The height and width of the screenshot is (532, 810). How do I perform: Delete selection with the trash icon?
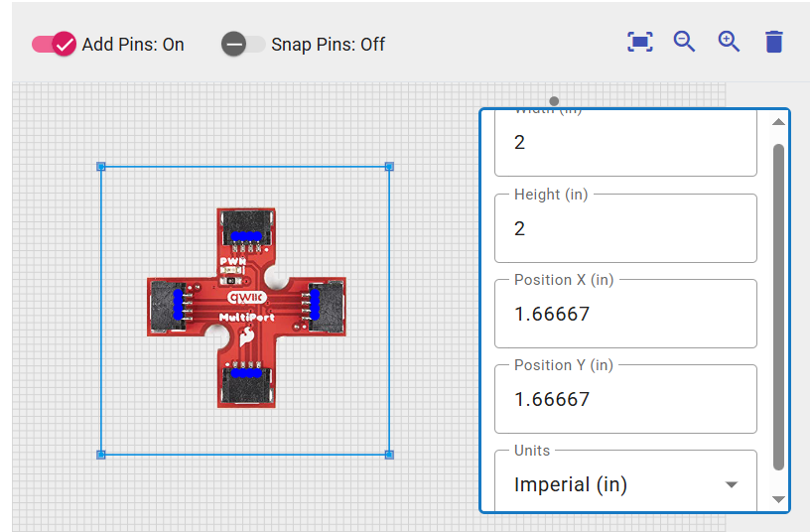774,42
